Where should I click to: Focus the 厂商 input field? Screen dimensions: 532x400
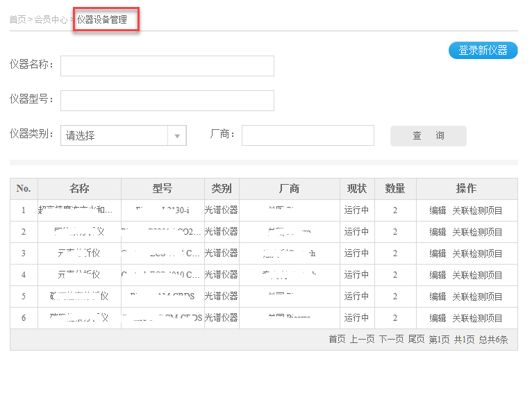coord(308,135)
